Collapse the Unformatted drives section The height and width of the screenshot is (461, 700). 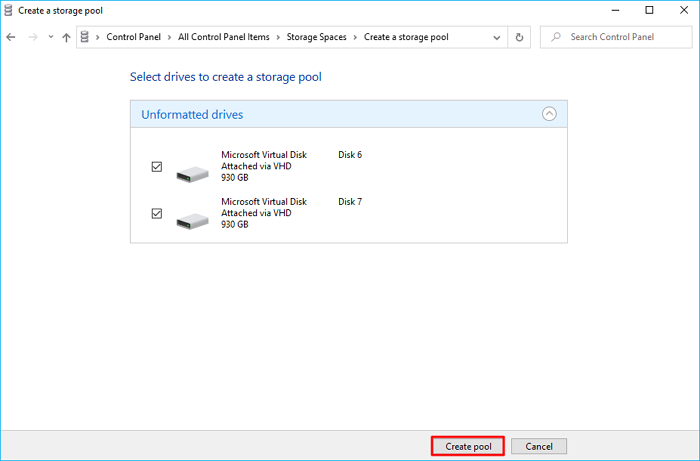pos(549,114)
